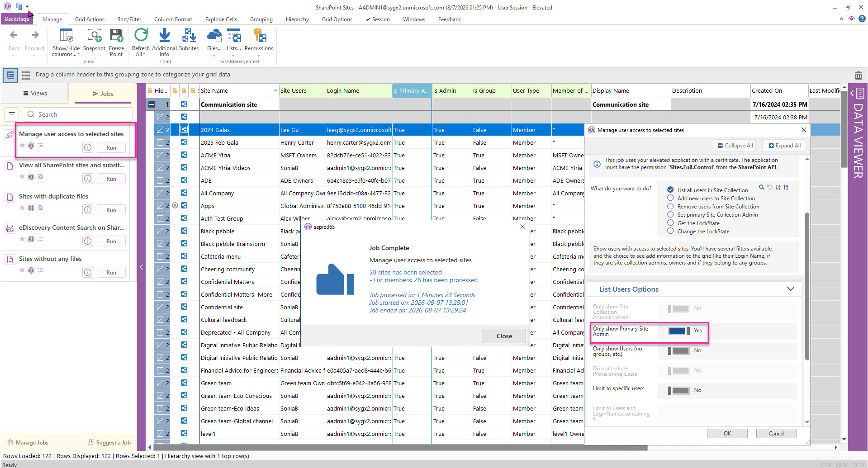Switch to the Views panel tab
The width and height of the screenshot is (868, 468).
[x=35, y=93]
